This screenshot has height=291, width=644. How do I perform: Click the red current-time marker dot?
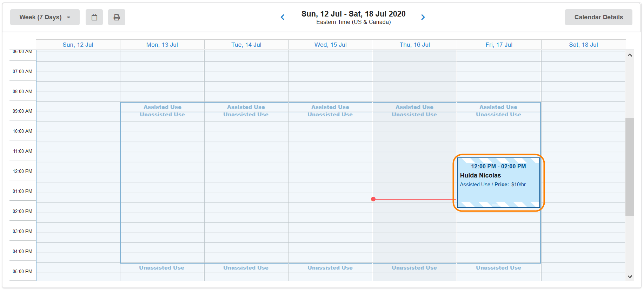(x=373, y=199)
